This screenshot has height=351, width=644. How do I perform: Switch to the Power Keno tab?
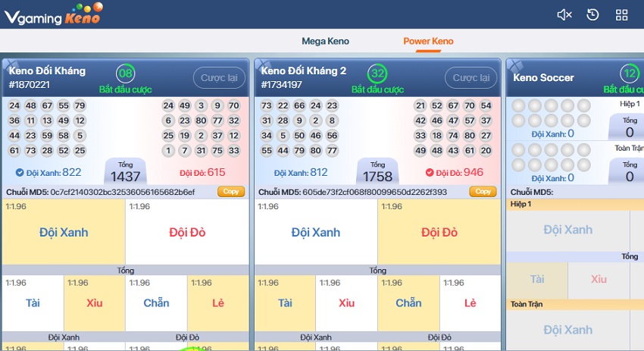(428, 41)
